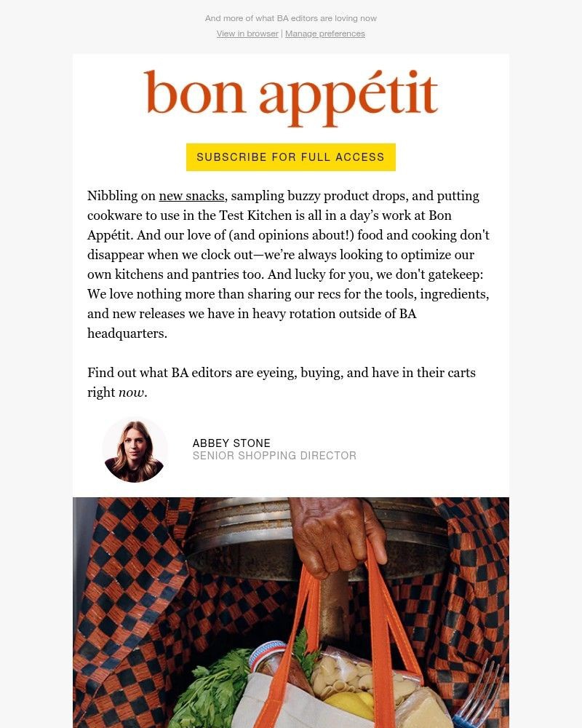Open the View in browser link
This screenshot has width=582, height=728.
coord(247,33)
